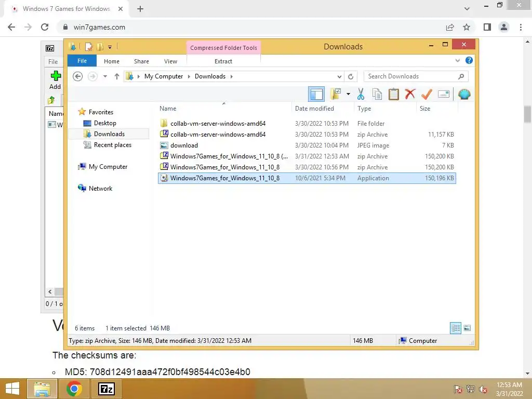
Task: Select the collab-vm-server-windows-amd64 zip Archive
Action: click(x=307, y=135)
